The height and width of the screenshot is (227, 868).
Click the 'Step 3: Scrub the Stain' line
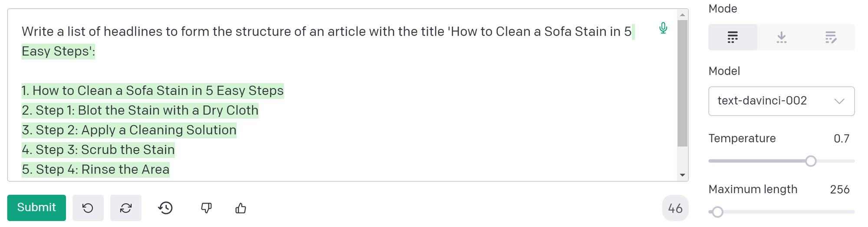click(x=98, y=150)
